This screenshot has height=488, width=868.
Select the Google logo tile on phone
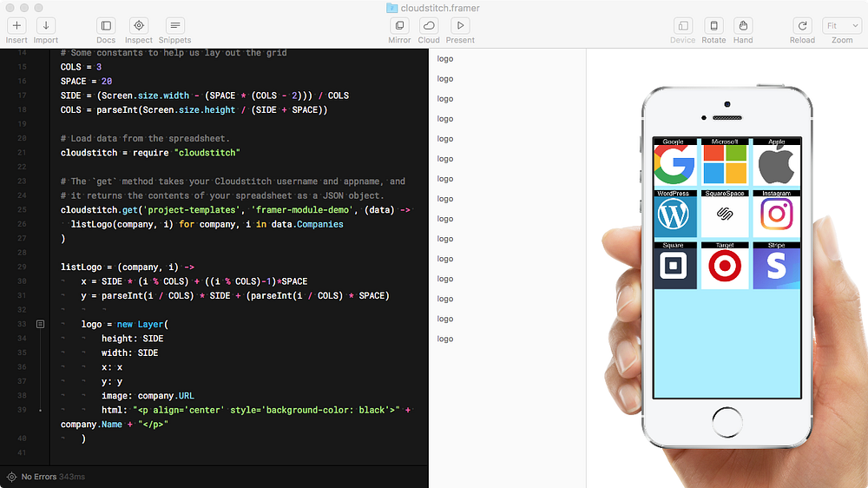[674, 162]
